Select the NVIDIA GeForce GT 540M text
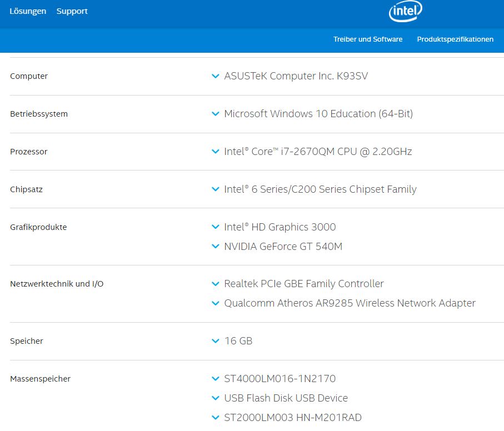The image size is (504, 431). 283,247
